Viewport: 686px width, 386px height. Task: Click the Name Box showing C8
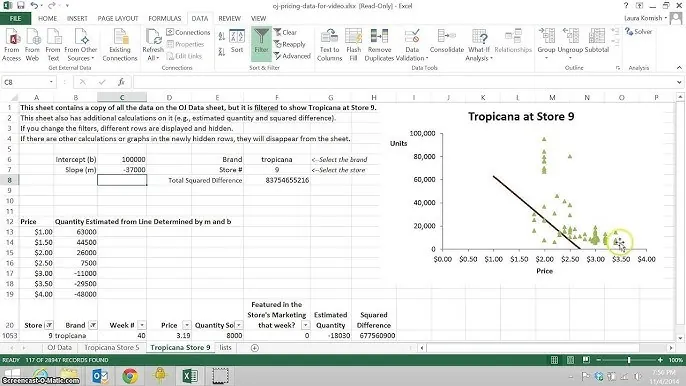tap(26, 82)
